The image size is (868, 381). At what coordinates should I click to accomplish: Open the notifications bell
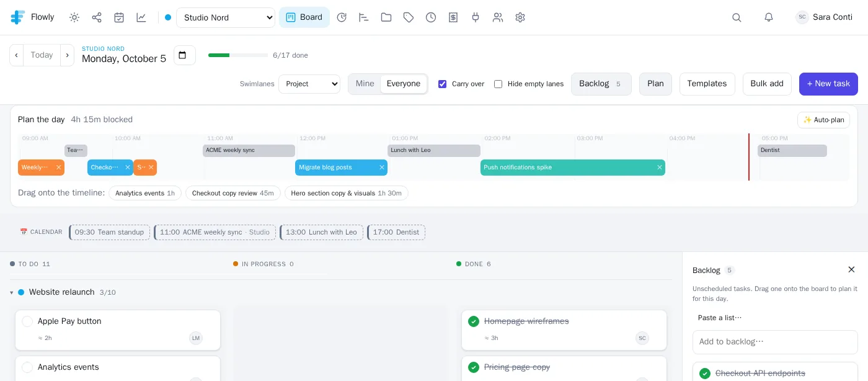coord(769,17)
